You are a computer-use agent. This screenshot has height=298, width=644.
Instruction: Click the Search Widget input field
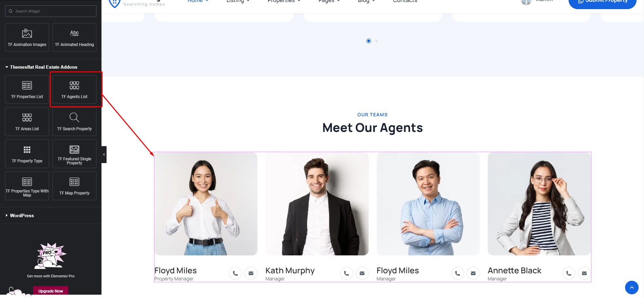pyautogui.click(x=51, y=11)
